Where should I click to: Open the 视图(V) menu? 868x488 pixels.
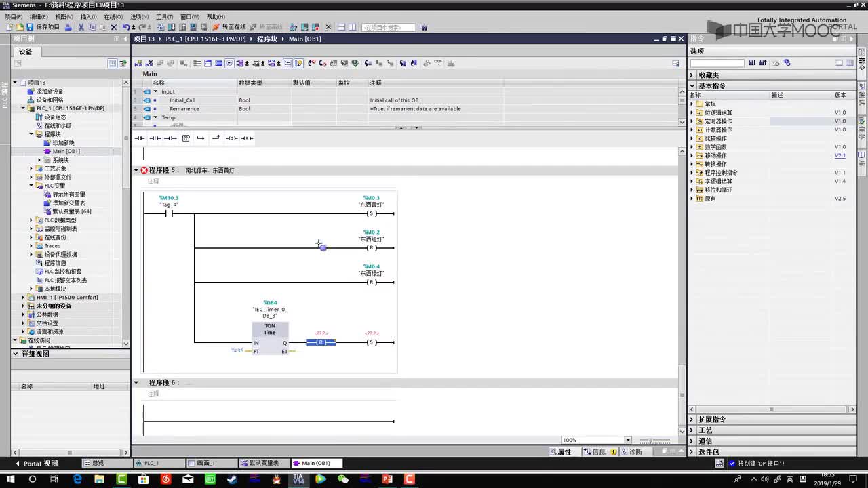[64, 17]
